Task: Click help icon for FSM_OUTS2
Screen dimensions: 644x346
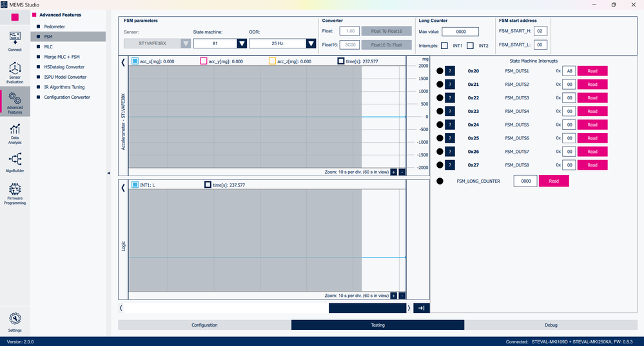Action: click(450, 85)
